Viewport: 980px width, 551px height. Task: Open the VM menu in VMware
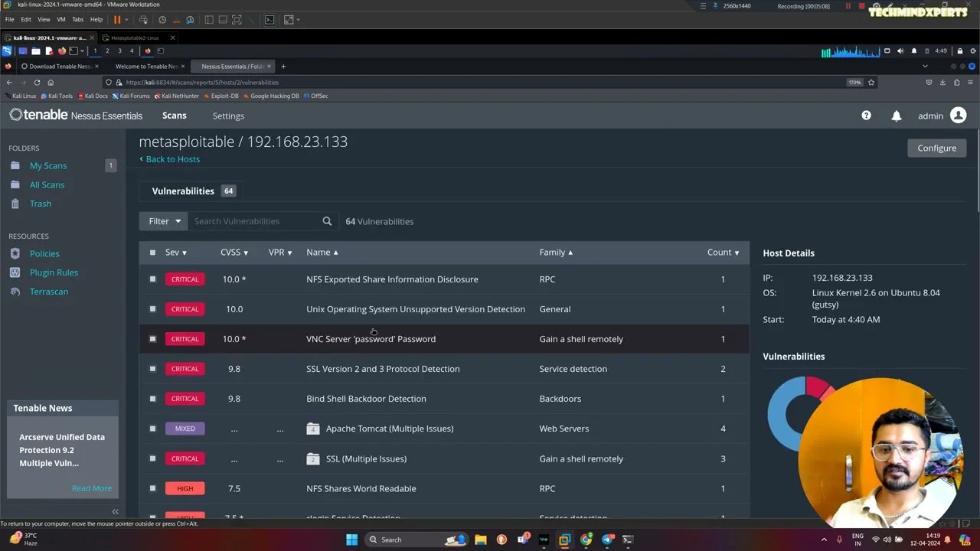coord(61,19)
